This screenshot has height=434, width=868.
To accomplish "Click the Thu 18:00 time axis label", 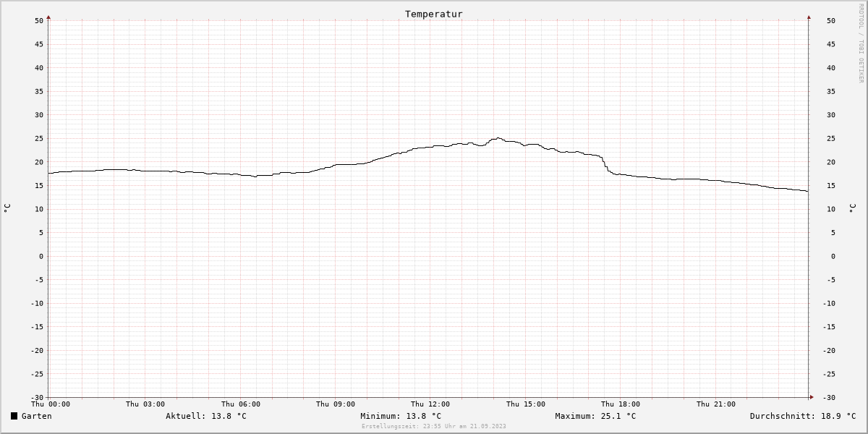I will tap(621, 404).
